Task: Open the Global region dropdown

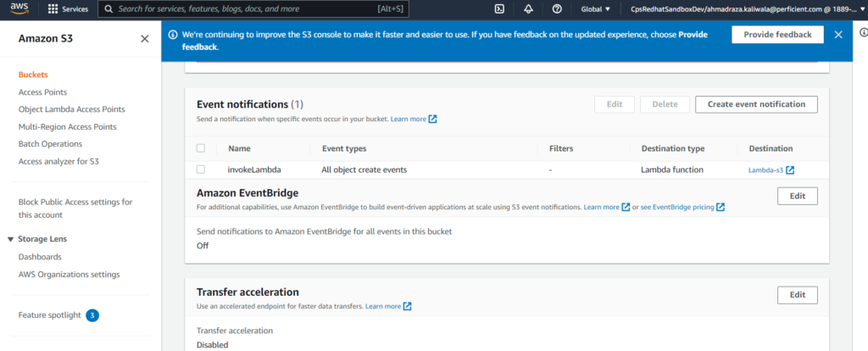Action: (596, 8)
